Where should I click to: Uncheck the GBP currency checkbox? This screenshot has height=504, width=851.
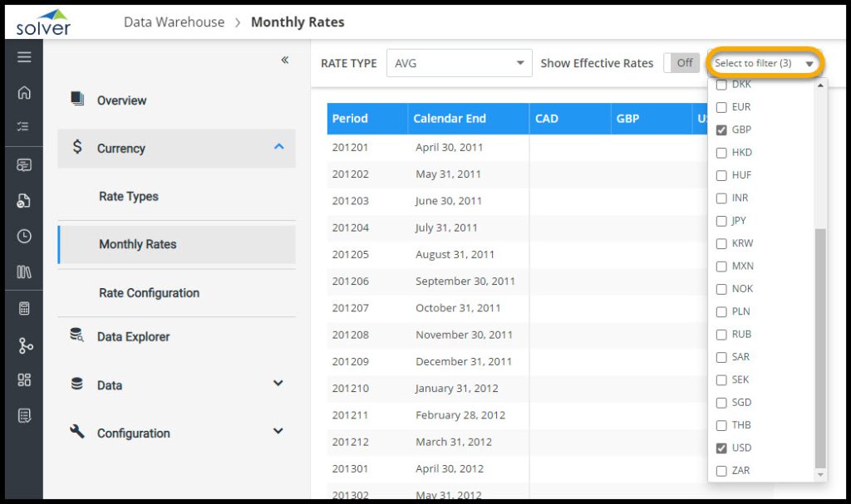721,130
